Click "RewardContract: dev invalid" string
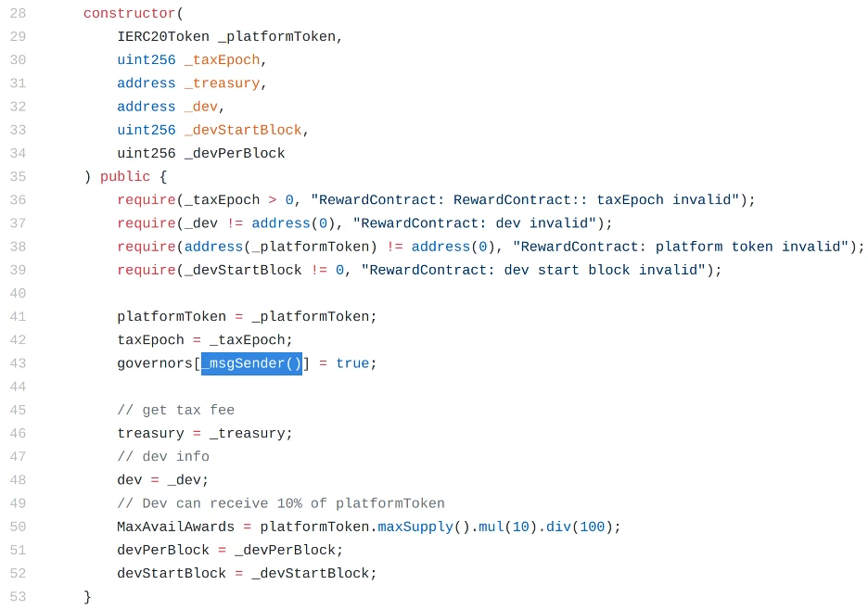This screenshot has width=868, height=610. (x=475, y=222)
